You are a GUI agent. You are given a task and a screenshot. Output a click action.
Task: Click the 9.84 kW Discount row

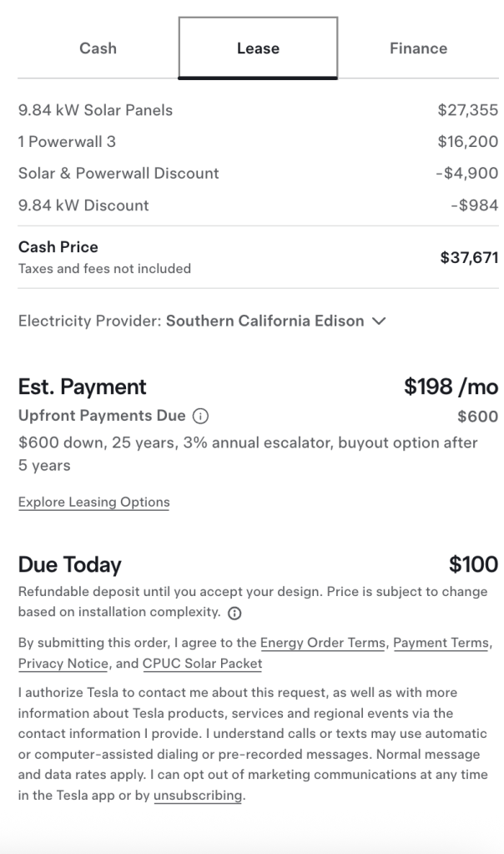(83, 205)
